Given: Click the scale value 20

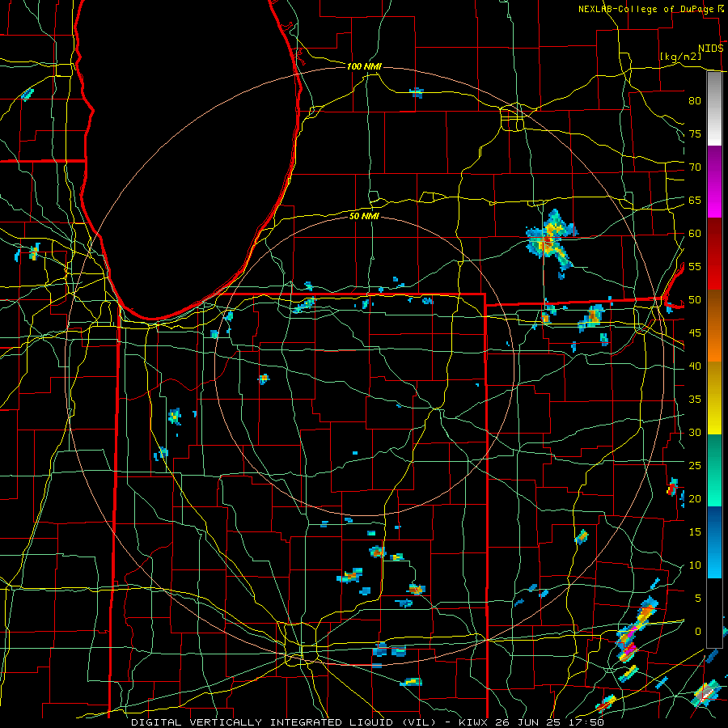Looking at the screenshot, I should coord(695,499).
